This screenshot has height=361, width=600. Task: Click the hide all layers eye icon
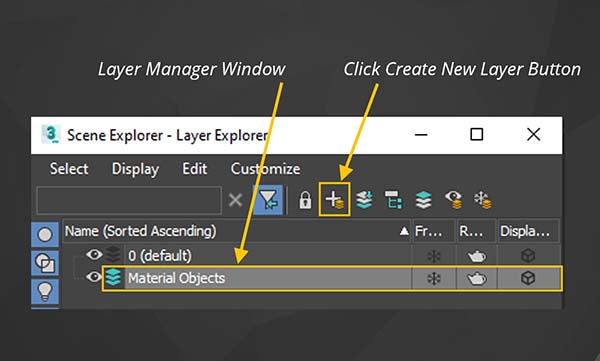point(453,200)
